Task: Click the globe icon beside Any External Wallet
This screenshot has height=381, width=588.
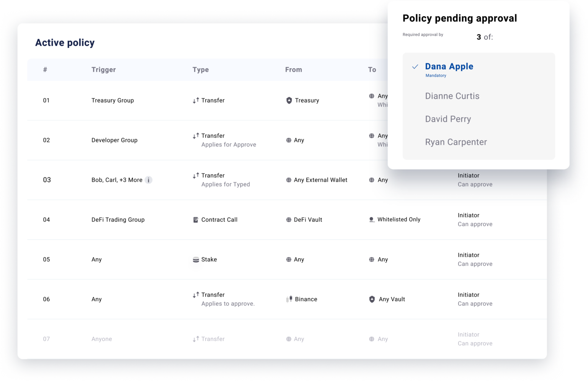Action: (x=289, y=180)
